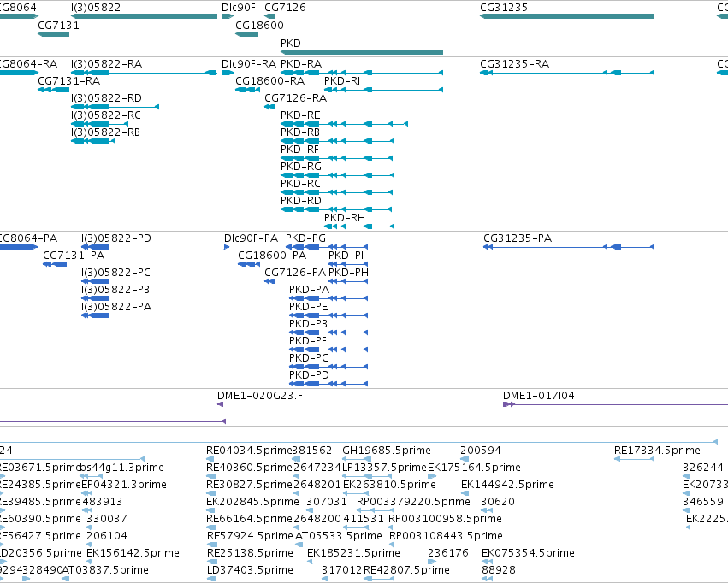This screenshot has height=583, width=728.
Task: Select the EK075354.5prime EST label
Action: [529, 552]
